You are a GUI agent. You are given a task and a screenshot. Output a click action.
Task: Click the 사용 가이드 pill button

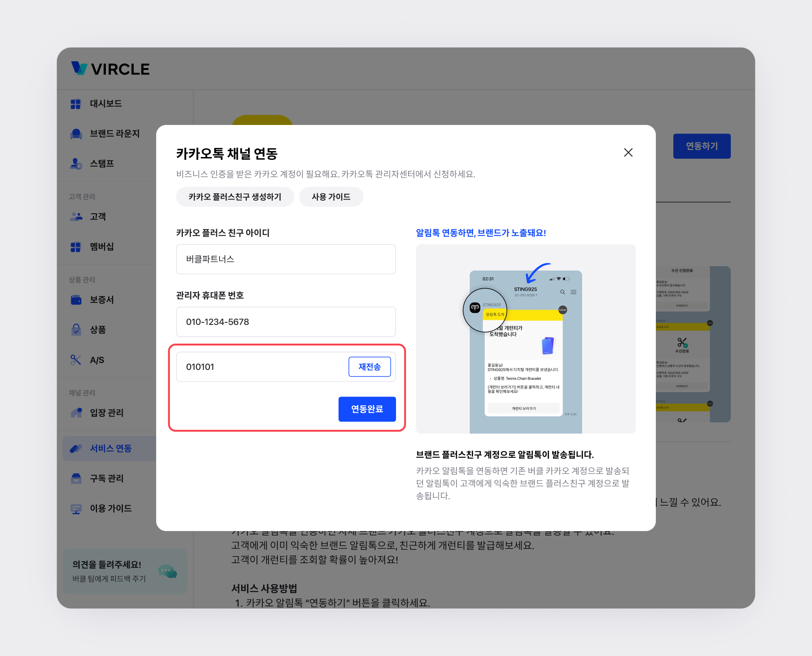click(x=331, y=197)
